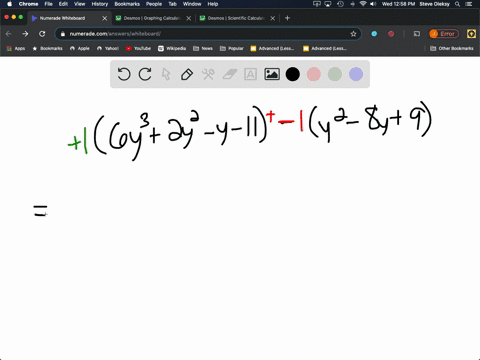Switch pen color to purple
The height and width of the screenshot is (360, 480).
pos(356,74)
